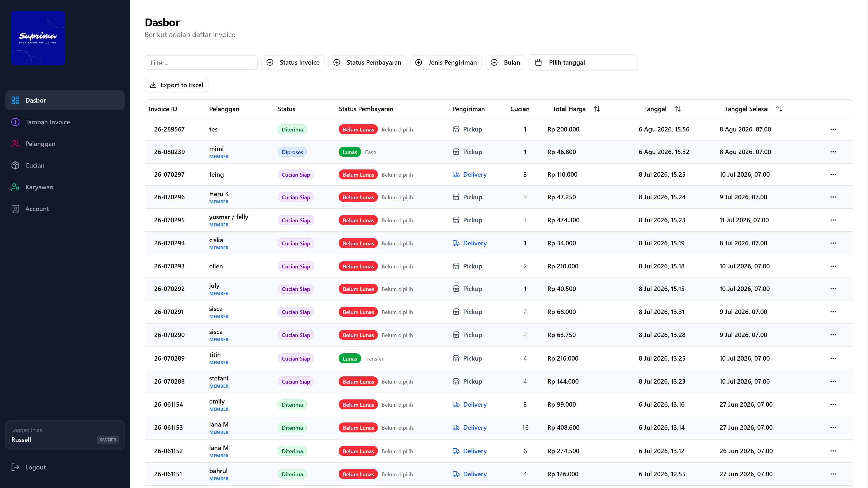This screenshot has width=868, height=488.
Task: Click date 6 Agu 2026, 15.56
Action: pyautogui.click(x=664, y=129)
